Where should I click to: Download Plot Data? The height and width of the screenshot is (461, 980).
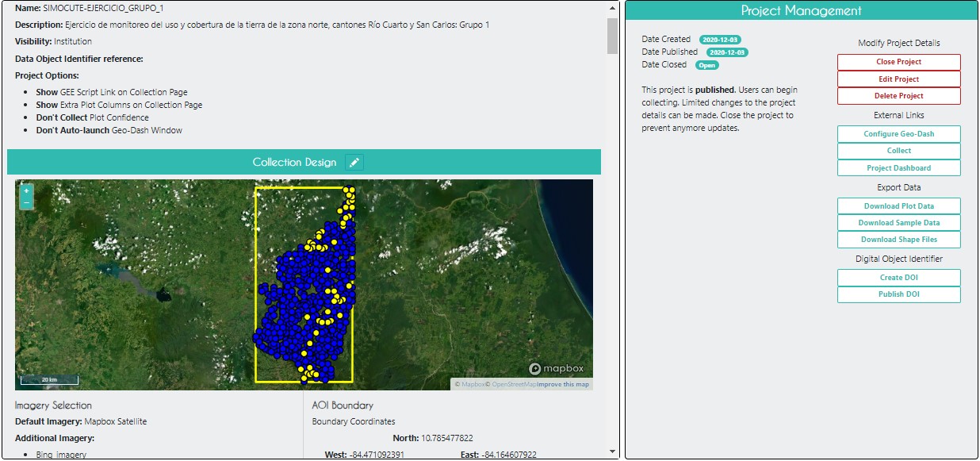(x=898, y=206)
